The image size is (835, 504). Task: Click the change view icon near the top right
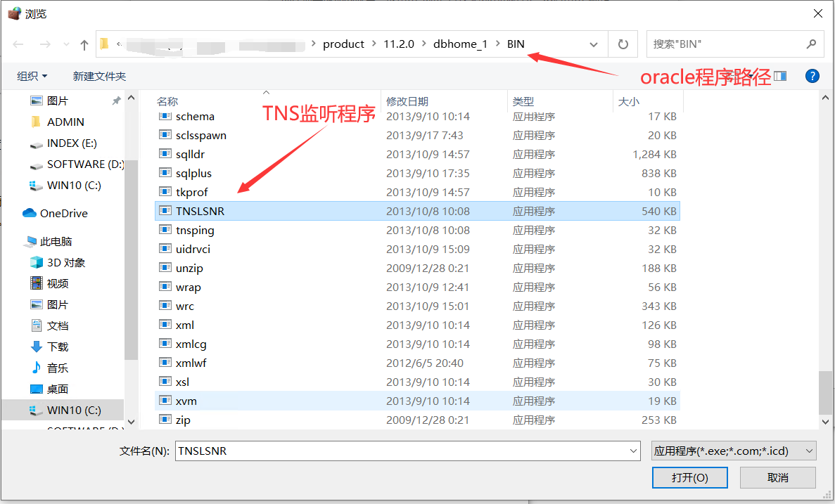click(781, 76)
